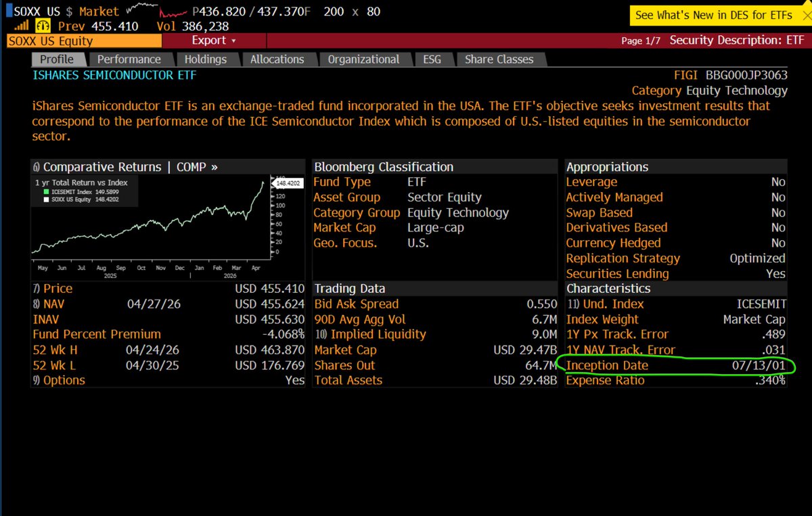Image resolution: width=812 pixels, height=516 pixels.
Task: Click the Asset Group value Sector Equity
Action: (x=445, y=197)
